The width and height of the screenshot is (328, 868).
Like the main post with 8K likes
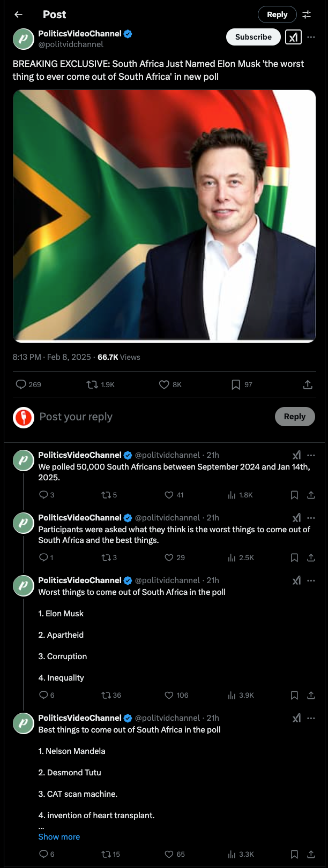tap(165, 384)
